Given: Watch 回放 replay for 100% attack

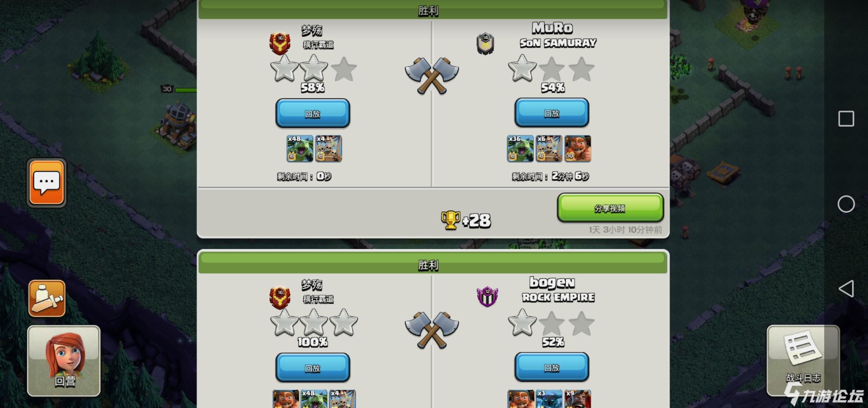Looking at the screenshot, I should [x=312, y=368].
